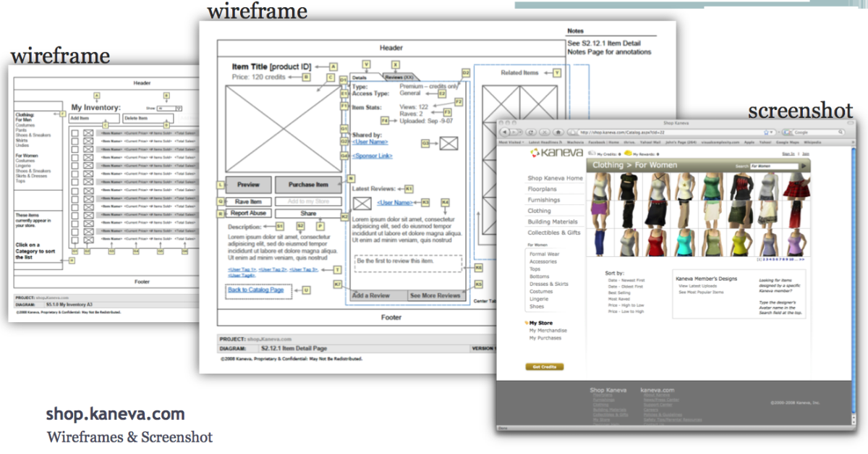This screenshot has width=868, height=454.
Task: Click the Share button in wireframe
Action: pyautogui.click(x=308, y=214)
